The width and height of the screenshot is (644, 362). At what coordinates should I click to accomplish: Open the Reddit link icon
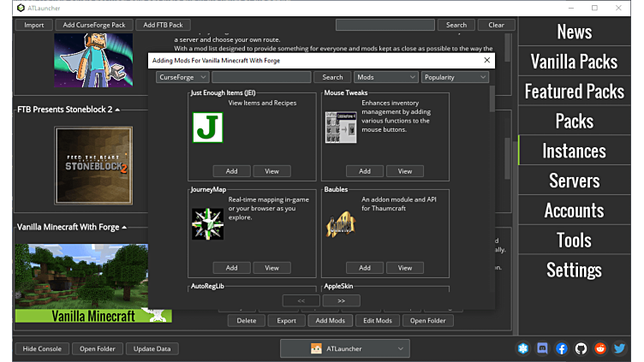click(x=600, y=348)
